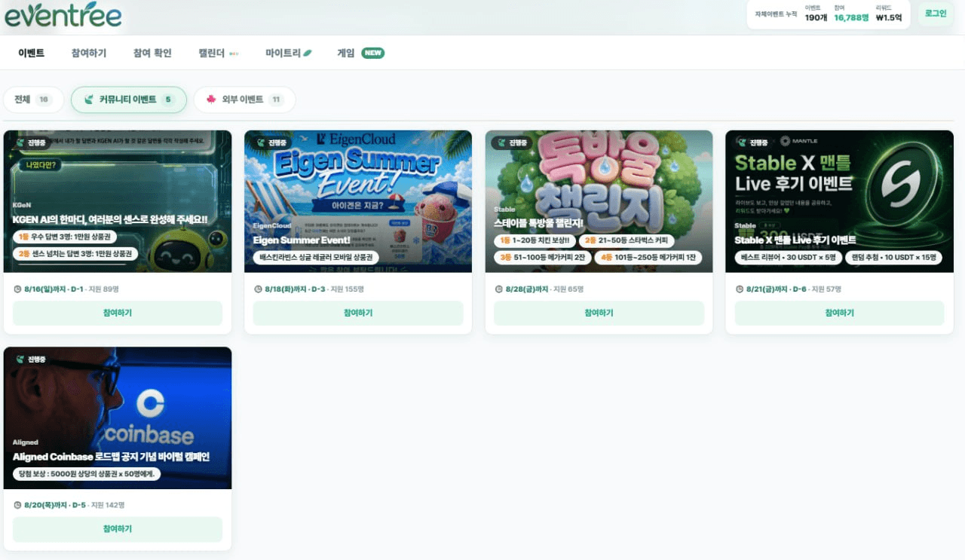Click the clock icon beside 8/28(금)까지
The height and width of the screenshot is (560, 965).
499,289
